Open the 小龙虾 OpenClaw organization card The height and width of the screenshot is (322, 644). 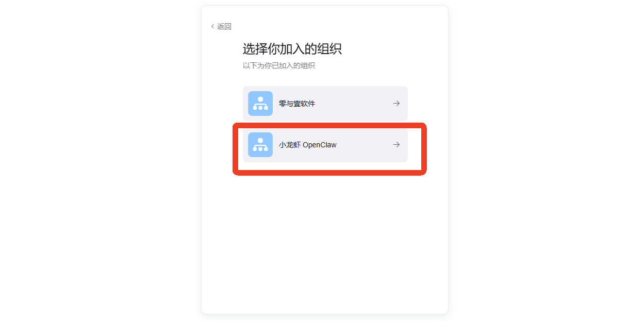[325, 145]
